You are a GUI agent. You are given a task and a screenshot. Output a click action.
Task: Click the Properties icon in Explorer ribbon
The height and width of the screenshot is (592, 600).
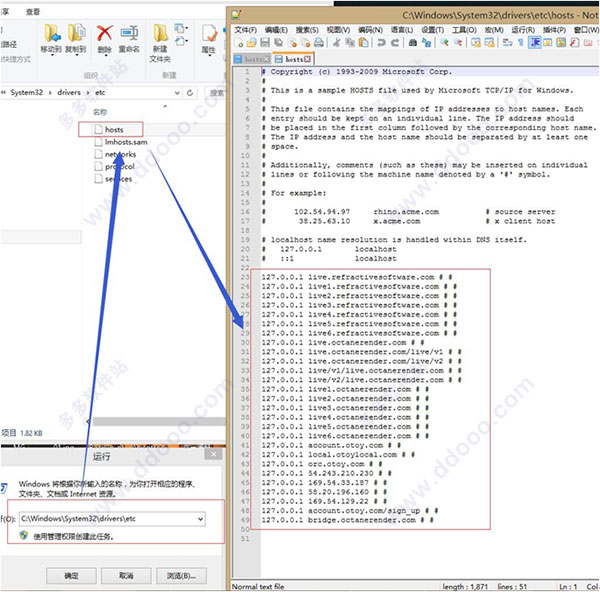(209, 34)
